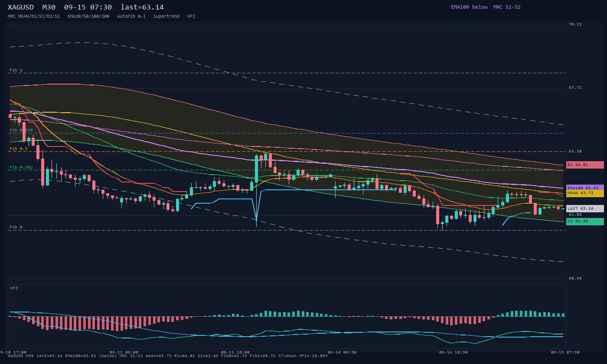Click the 'VFI' title inside the indicator panel
Image resolution: width=607 pixels, height=364 pixels.
pyautogui.click(x=14, y=288)
